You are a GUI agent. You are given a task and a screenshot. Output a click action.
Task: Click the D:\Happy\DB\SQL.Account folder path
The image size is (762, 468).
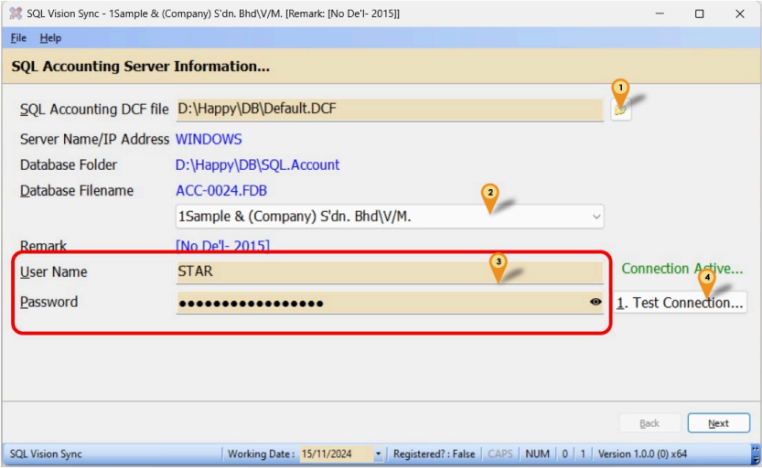click(257, 165)
